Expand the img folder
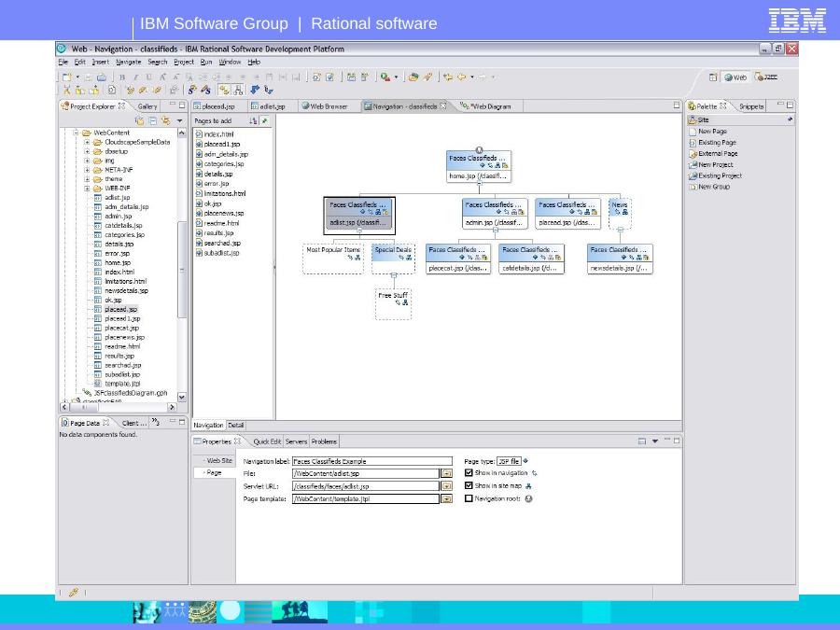This screenshot has height=630, width=840. pyautogui.click(x=87, y=161)
